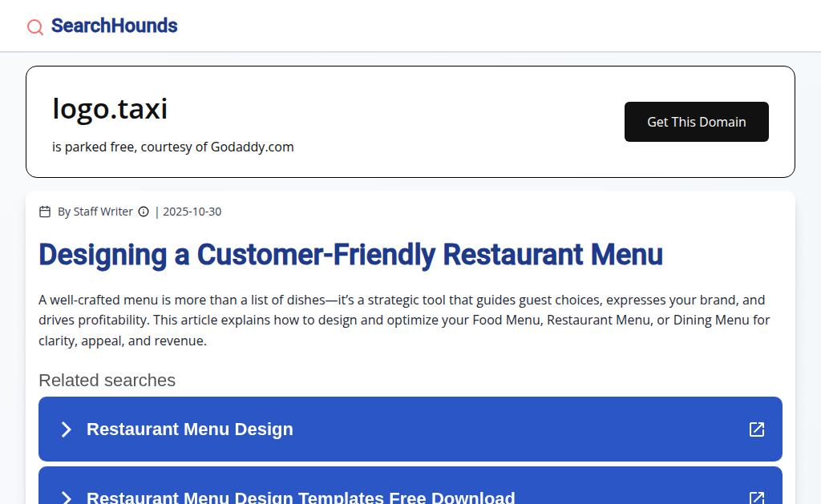This screenshot has width=821, height=504.
Task: Click the Godaddy.com name in the banner
Action: click(252, 147)
